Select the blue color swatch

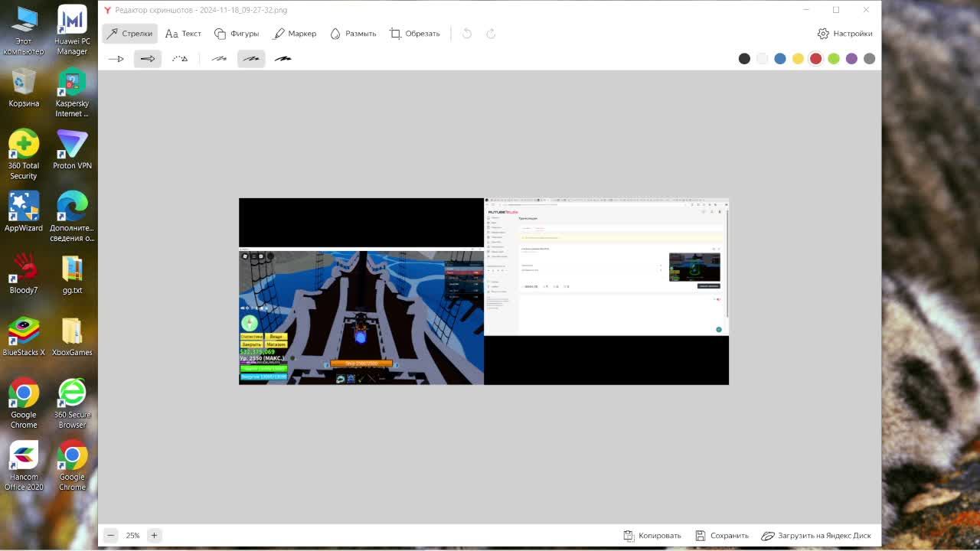780,59
